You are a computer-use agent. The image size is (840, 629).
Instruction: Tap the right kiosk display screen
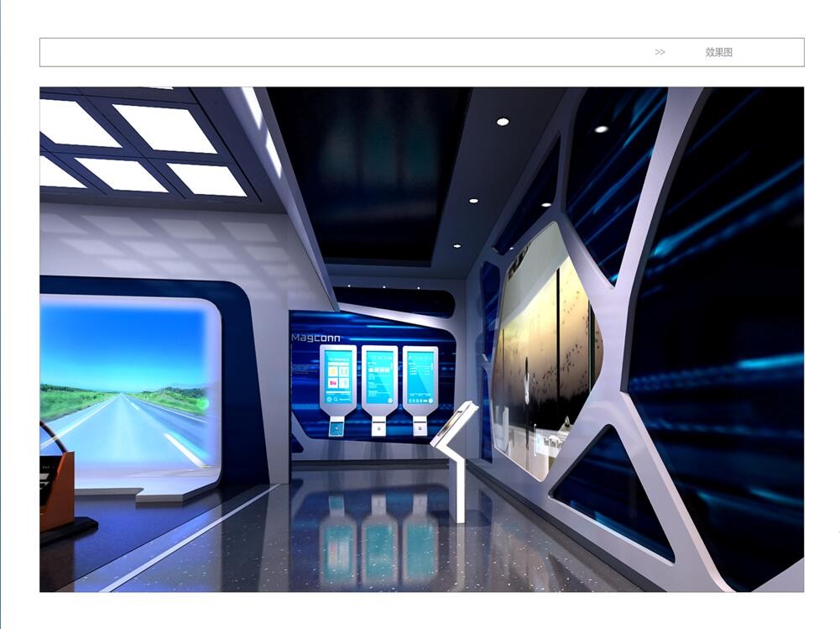(420, 374)
